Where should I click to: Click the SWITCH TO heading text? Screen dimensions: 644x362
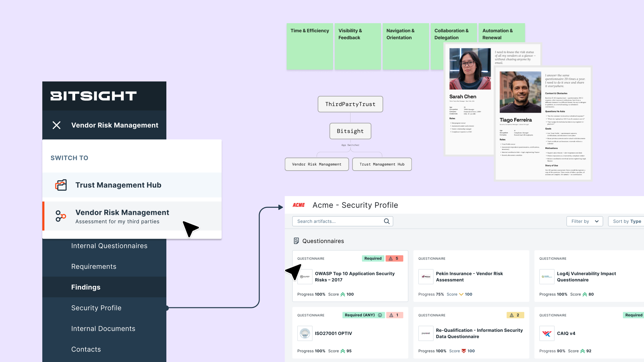coord(69,158)
